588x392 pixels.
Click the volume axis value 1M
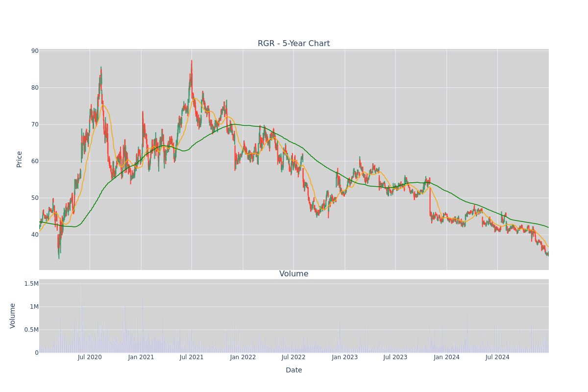[33, 307]
